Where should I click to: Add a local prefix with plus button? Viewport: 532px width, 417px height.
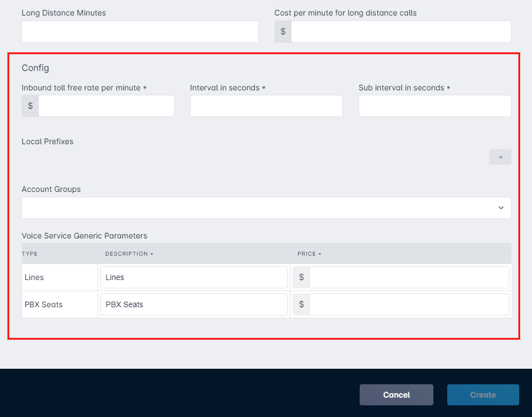pos(500,157)
